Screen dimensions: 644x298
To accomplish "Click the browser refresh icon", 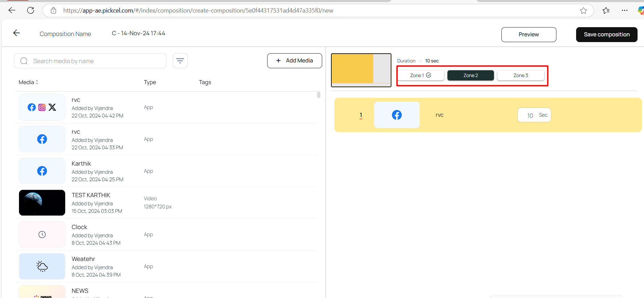I will (31, 11).
